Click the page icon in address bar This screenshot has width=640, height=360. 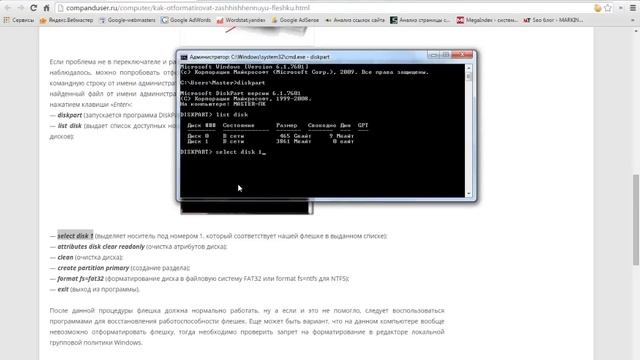pos(61,8)
